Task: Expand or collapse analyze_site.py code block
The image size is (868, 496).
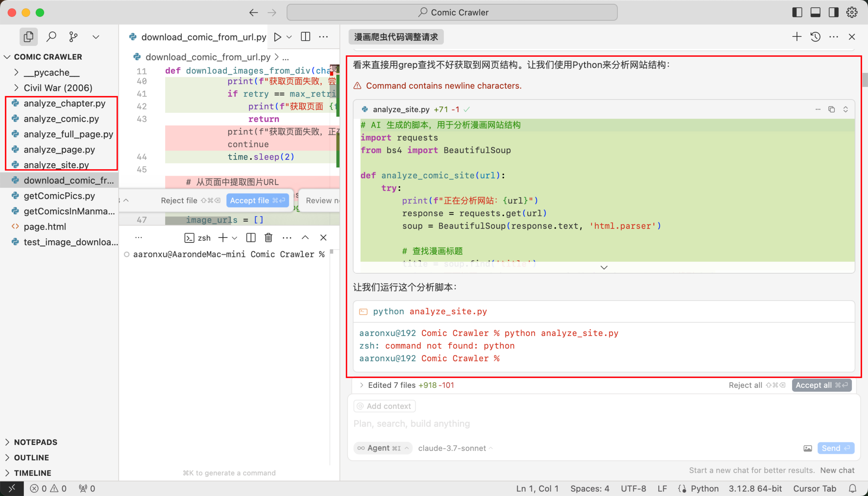Action: (845, 109)
